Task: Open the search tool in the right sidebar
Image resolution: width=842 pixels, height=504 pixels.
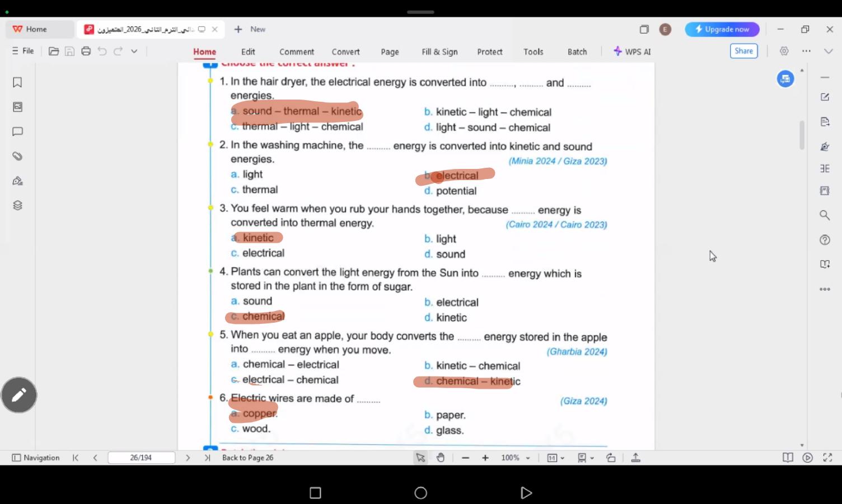Action: pos(825,215)
